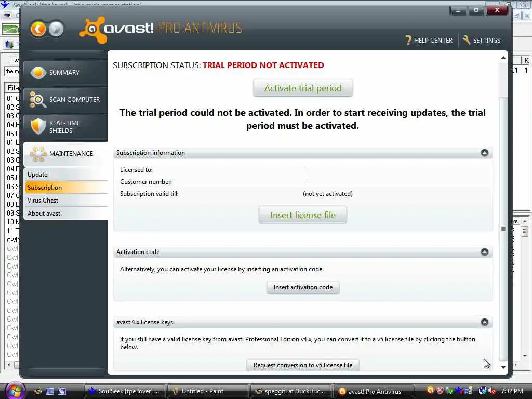Open Settings via the wrench icon
This screenshot has height=399, width=532.
[x=467, y=40]
